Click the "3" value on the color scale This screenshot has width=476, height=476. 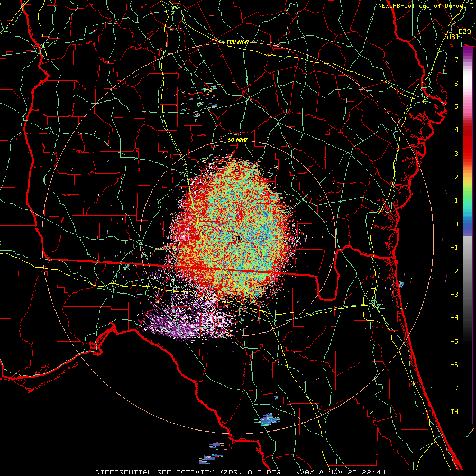tap(456, 153)
